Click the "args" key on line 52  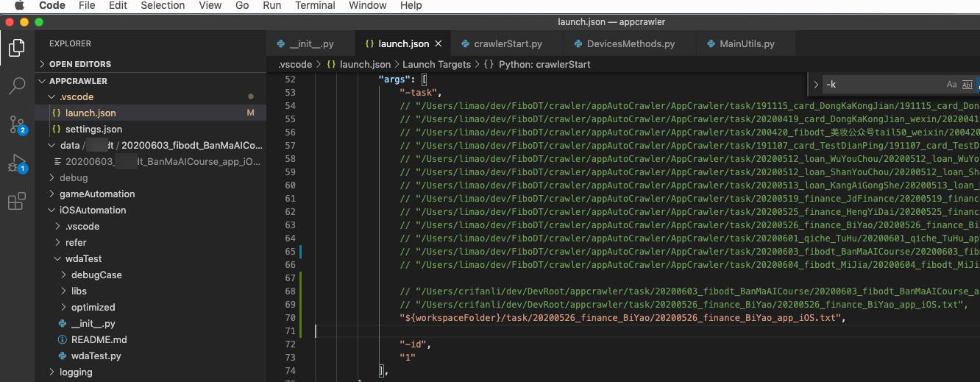coord(396,79)
